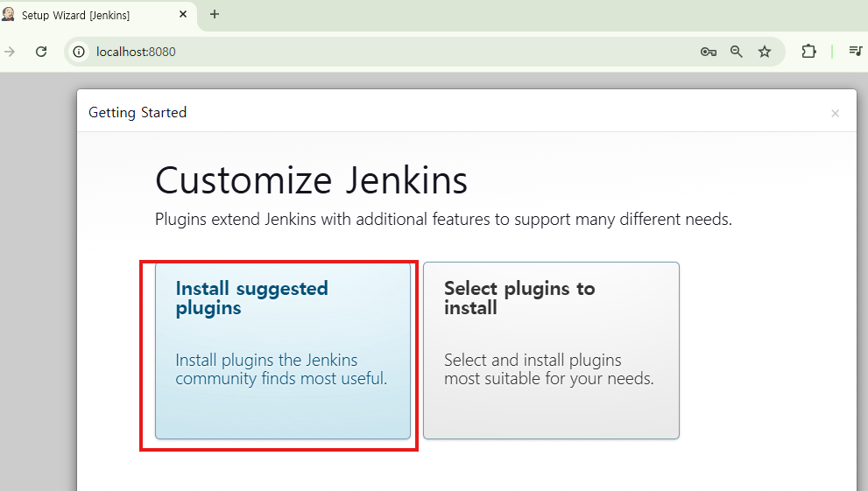Image resolution: width=868 pixels, height=491 pixels.
Task: Click the zoom magnifier icon
Action: point(737,52)
